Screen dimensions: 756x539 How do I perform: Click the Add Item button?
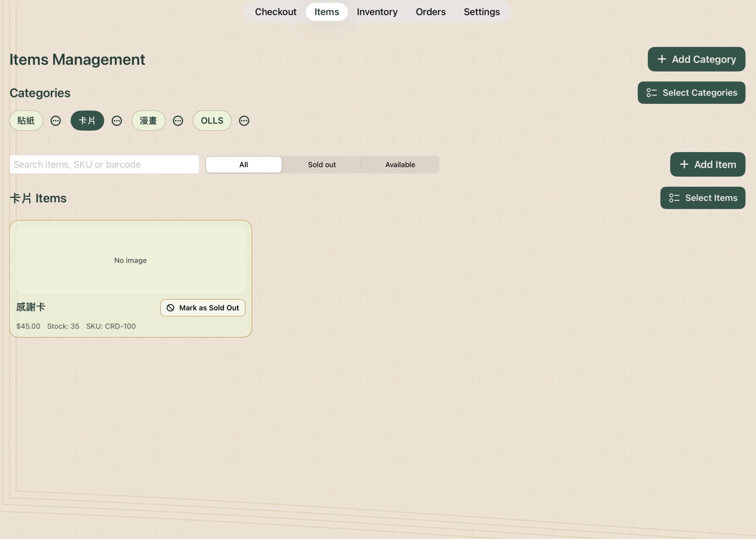tap(708, 164)
